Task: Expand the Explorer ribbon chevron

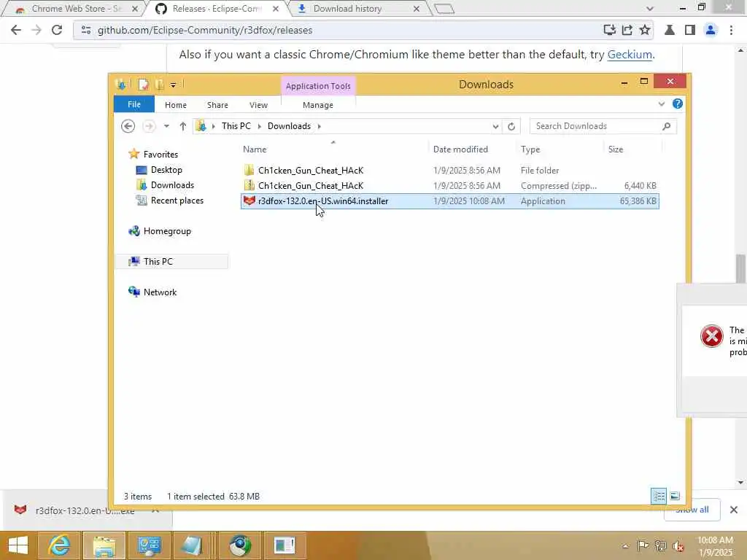Action: [x=661, y=104]
